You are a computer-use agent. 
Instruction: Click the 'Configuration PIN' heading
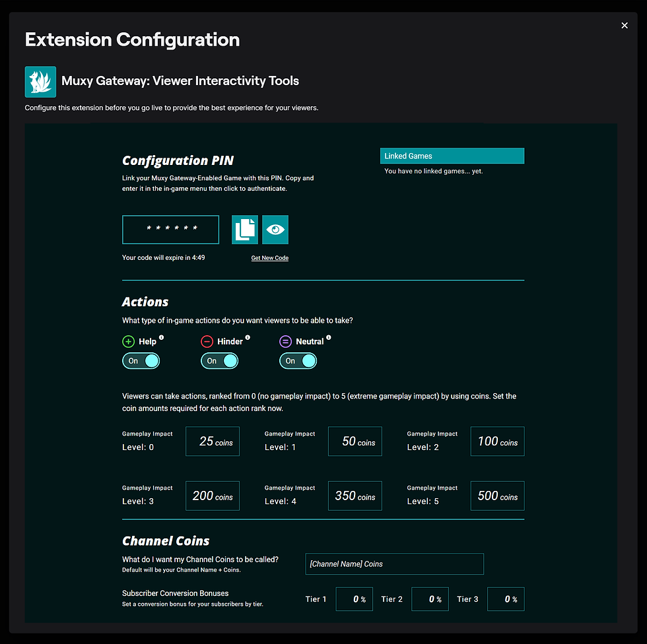[x=178, y=160]
